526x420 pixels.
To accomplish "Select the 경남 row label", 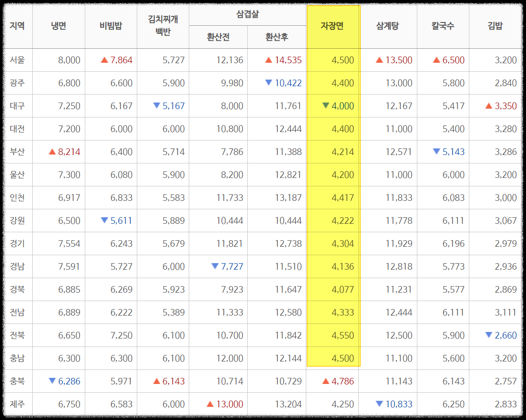I will tap(17, 266).
